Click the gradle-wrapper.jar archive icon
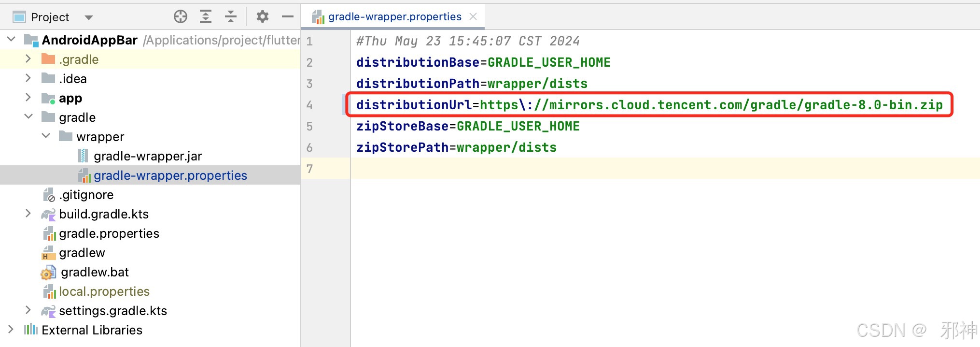The width and height of the screenshot is (980, 347). [x=83, y=156]
